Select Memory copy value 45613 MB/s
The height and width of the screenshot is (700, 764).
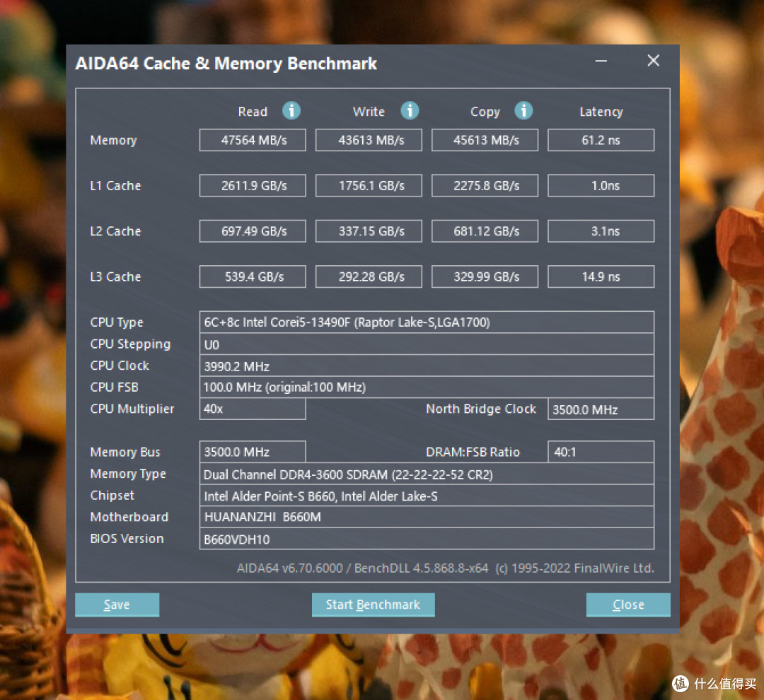[485, 140]
